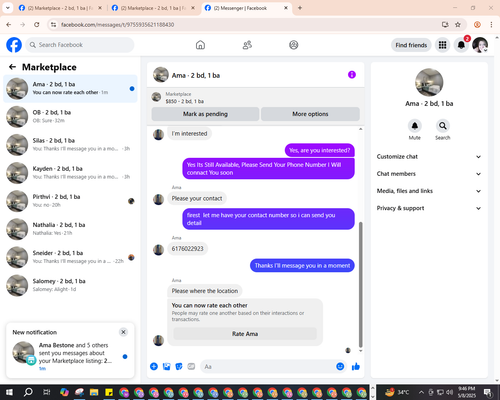Switch to second Marketplace browser tab
500x400 pixels.
pyautogui.click(x=153, y=8)
